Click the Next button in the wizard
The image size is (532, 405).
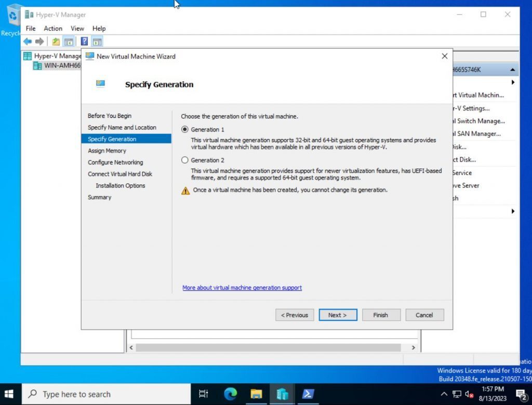click(338, 315)
